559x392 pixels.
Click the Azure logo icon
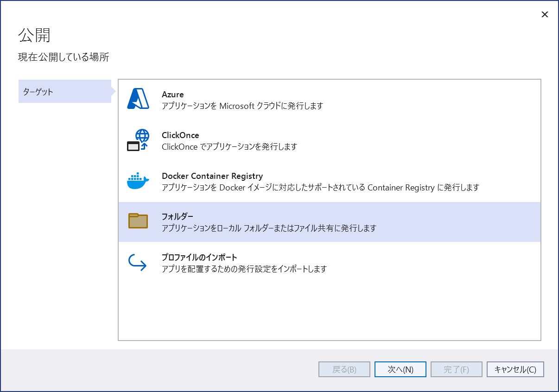coord(138,99)
